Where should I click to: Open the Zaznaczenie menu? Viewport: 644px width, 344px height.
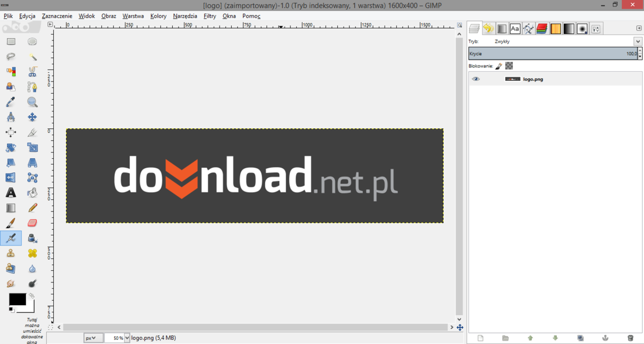click(x=57, y=16)
